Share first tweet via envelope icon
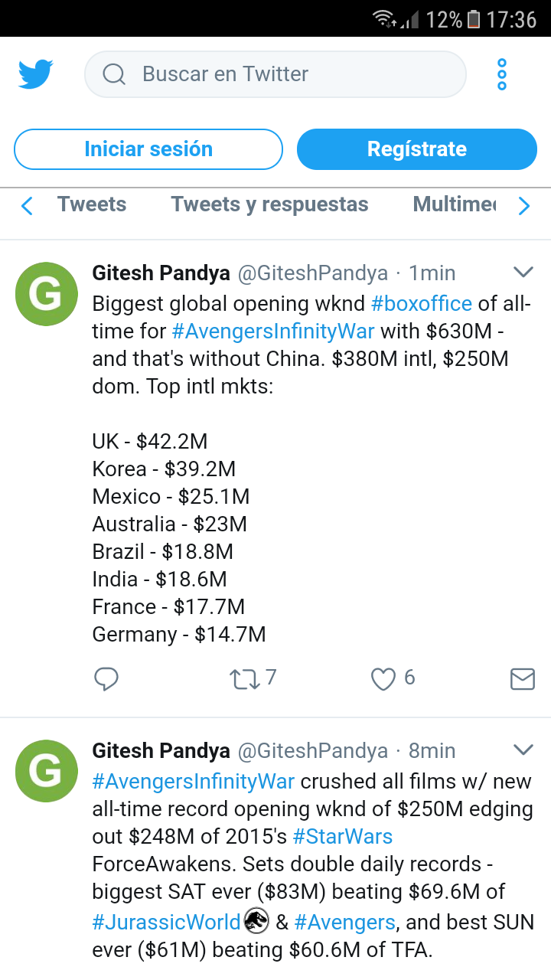The width and height of the screenshot is (551, 980). [x=522, y=679]
